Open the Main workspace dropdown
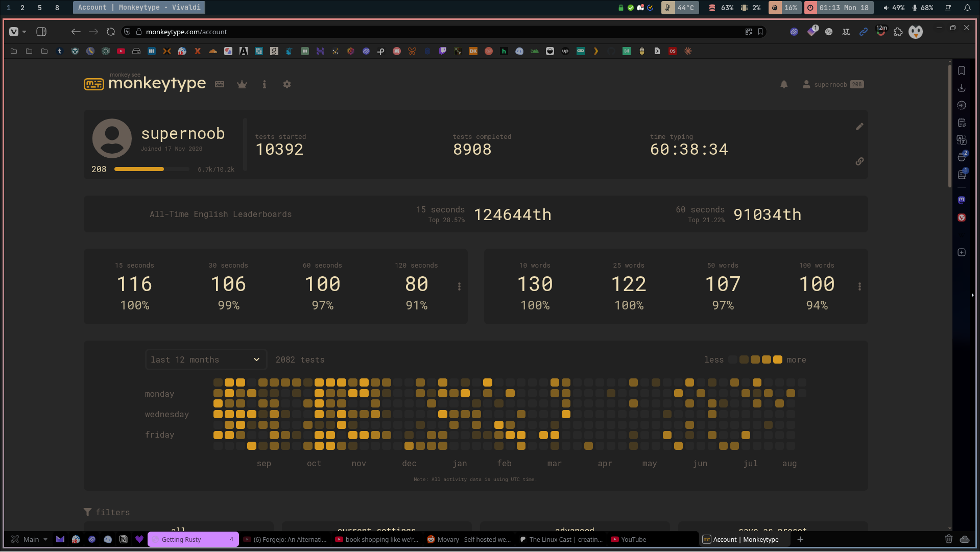Image resolution: width=980 pixels, height=552 pixels. 30,539
